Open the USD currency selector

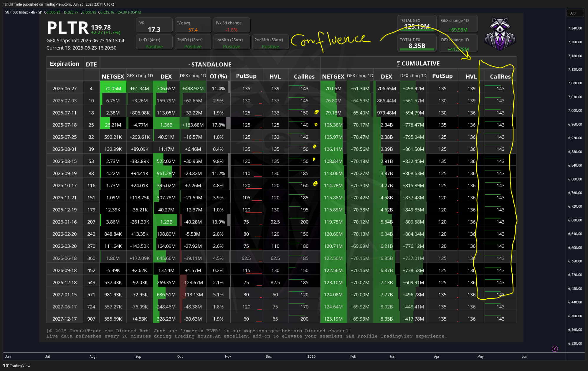tap(575, 13)
